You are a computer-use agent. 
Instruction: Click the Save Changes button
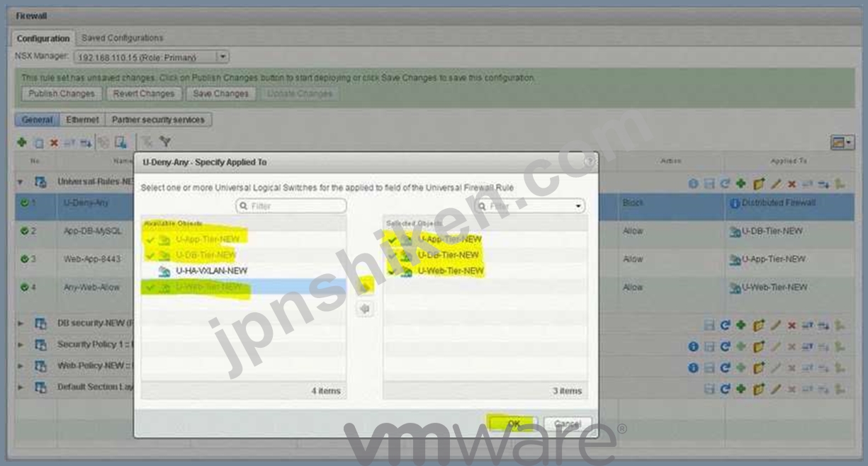pos(220,93)
